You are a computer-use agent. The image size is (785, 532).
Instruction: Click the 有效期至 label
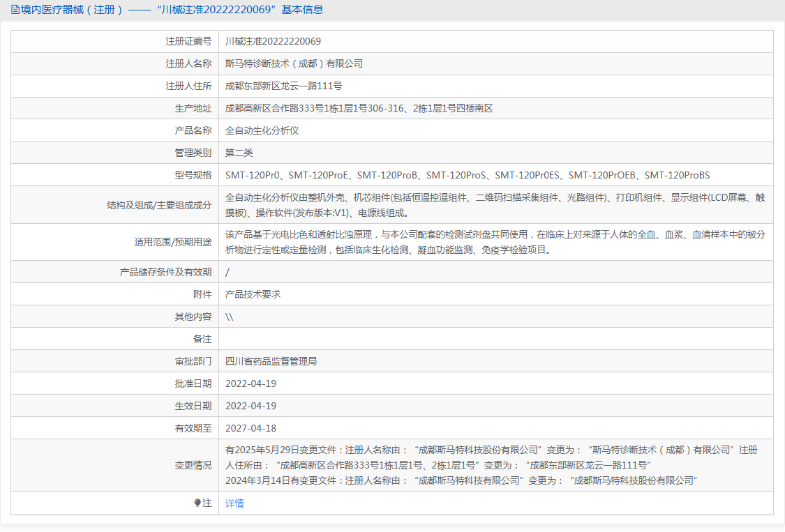tap(193, 428)
